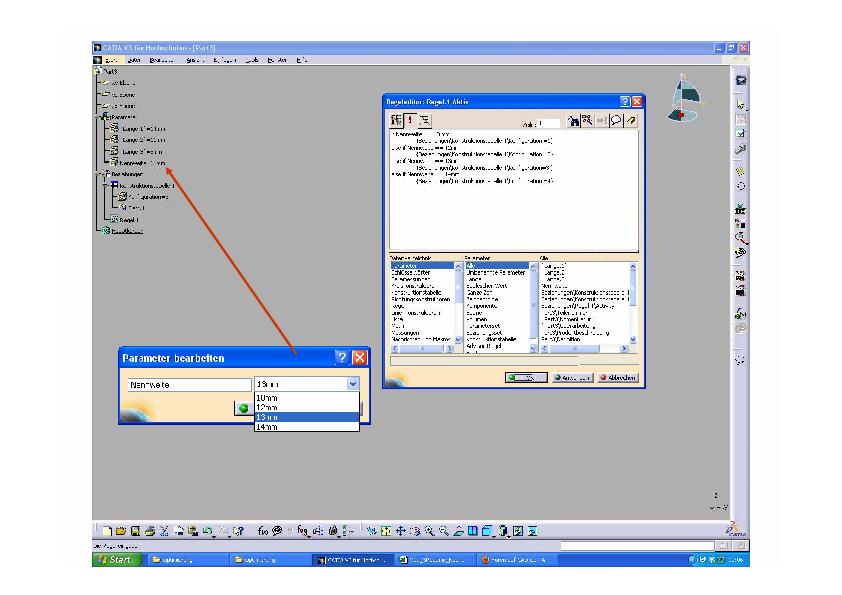Click the Open file folder icon
The width and height of the screenshot is (842, 595).
[x=121, y=531]
